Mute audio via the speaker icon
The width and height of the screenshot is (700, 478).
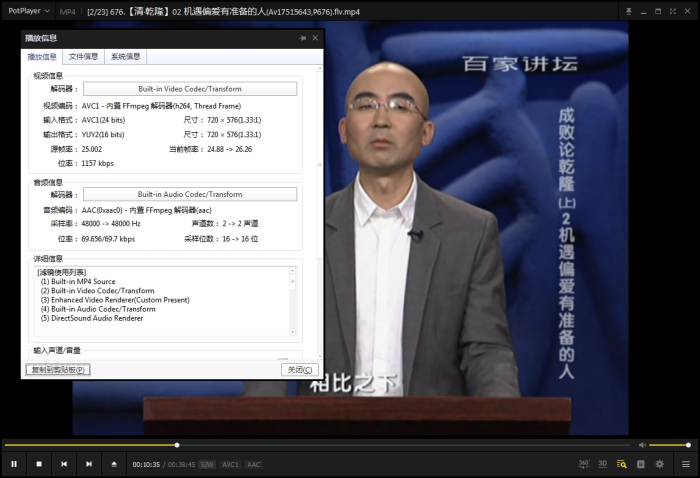pos(642,445)
